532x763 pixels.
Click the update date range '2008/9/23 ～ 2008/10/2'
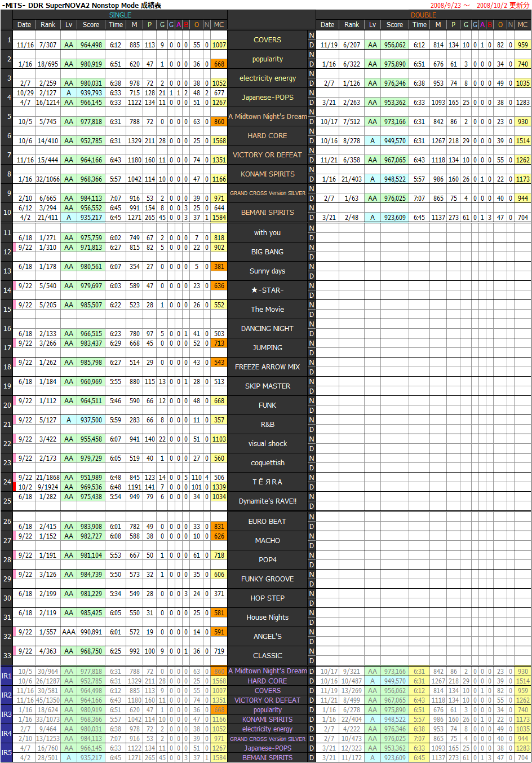pyautogui.click(x=469, y=5)
